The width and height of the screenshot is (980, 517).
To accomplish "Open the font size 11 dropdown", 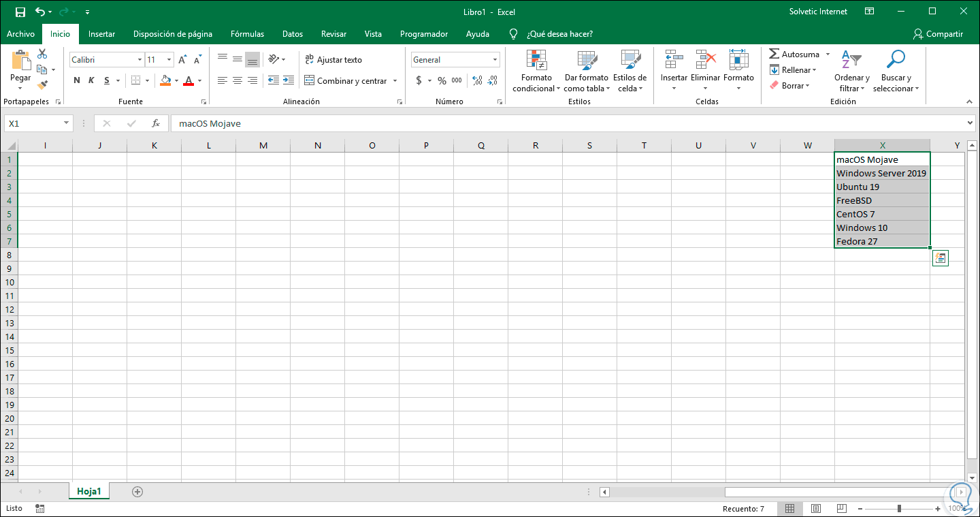I will (169, 60).
